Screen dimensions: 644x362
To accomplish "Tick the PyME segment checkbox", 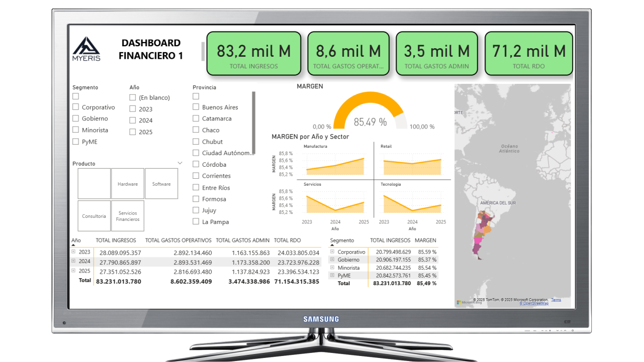I will (x=75, y=142).
